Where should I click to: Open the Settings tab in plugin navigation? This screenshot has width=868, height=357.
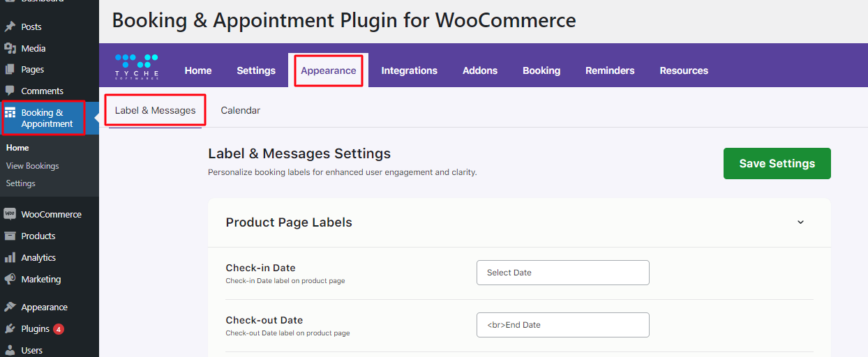[256, 70]
